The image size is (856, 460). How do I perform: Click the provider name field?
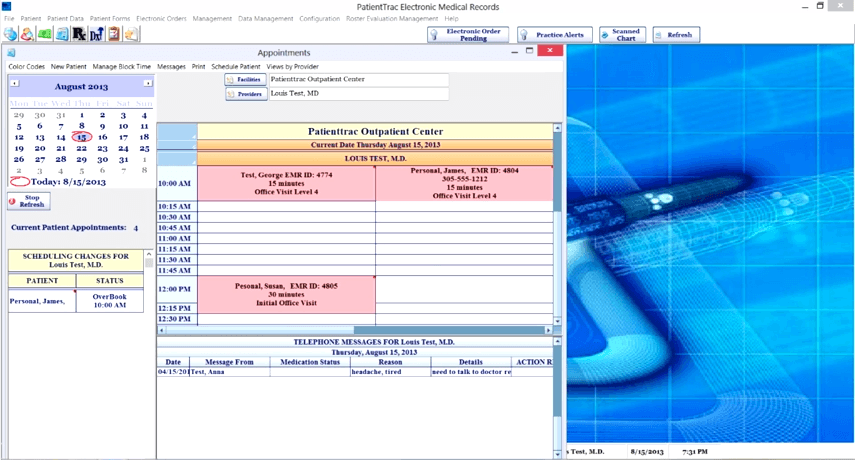(x=359, y=94)
